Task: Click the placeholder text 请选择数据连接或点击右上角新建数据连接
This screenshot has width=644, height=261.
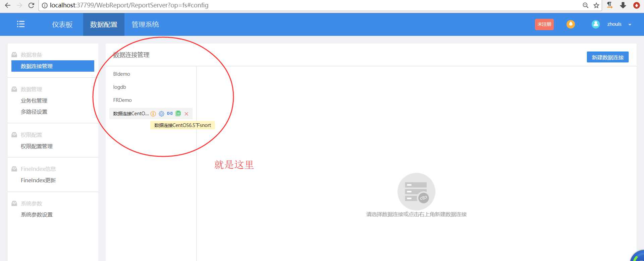Action: tap(416, 214)
